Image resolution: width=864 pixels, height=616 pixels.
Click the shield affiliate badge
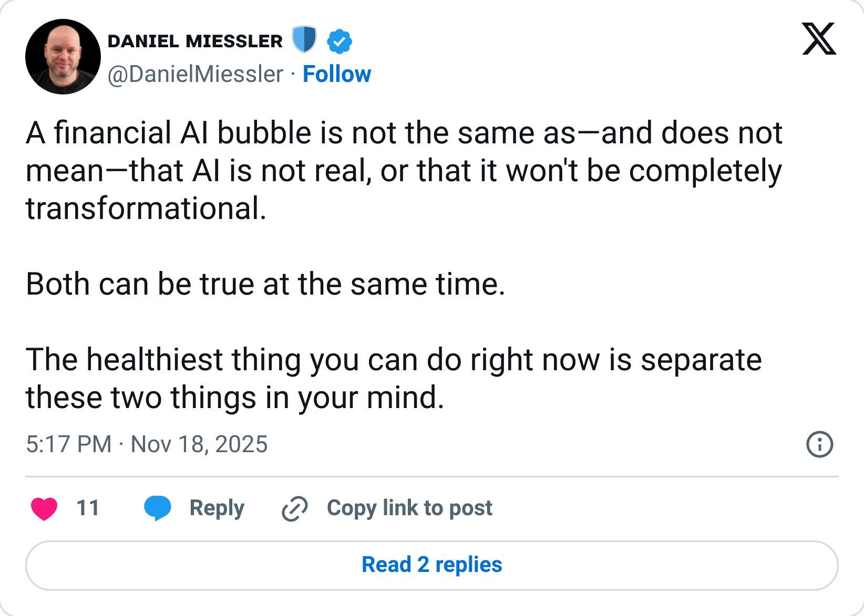[x=304, y=39]
